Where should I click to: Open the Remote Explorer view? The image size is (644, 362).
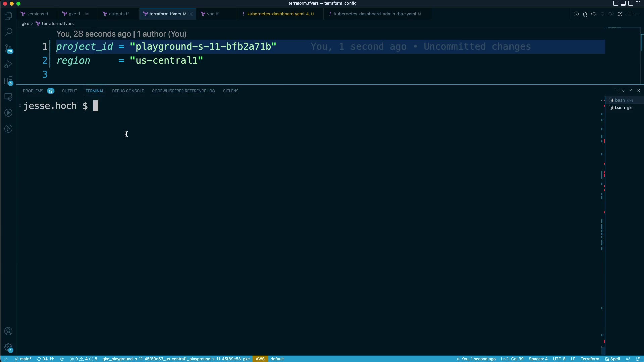[x=8, y=97]
